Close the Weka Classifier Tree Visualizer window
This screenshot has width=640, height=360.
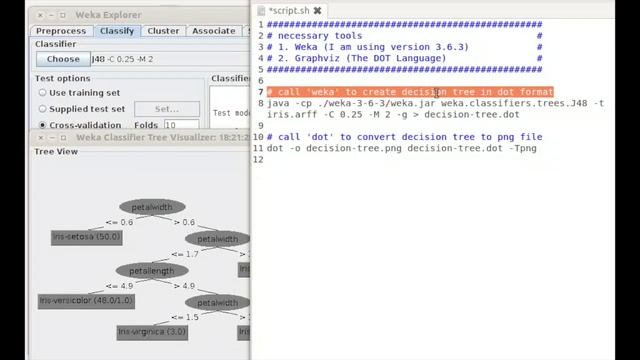click(x=41, y=138)
